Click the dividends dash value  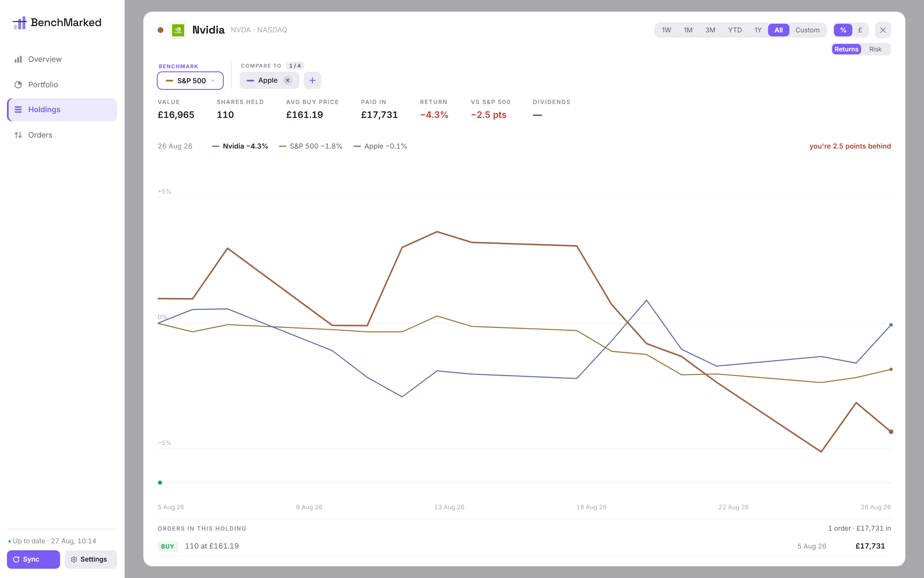point(537,115)
